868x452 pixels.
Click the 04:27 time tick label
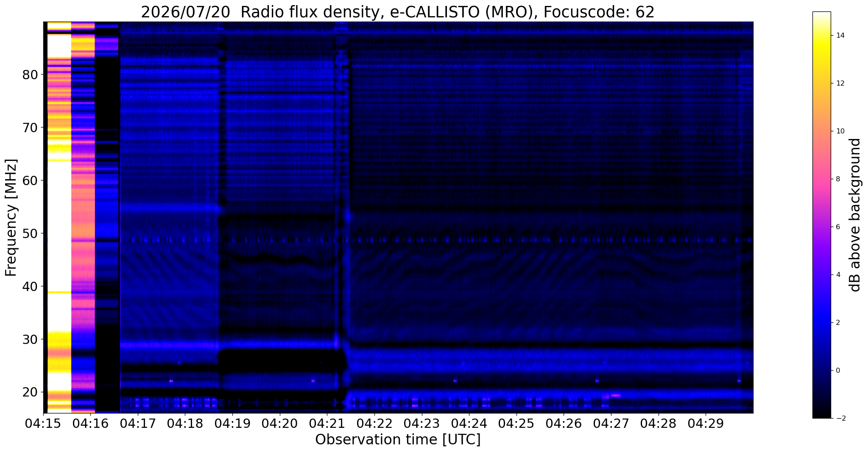pyautogui.click(x=611, y=424)
